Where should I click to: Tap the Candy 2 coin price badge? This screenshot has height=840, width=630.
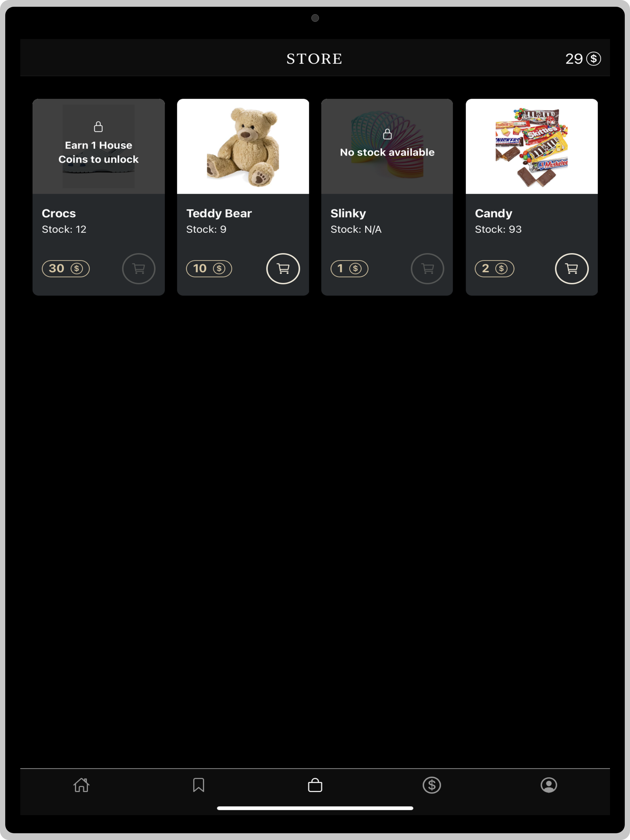tap(494, 268)
